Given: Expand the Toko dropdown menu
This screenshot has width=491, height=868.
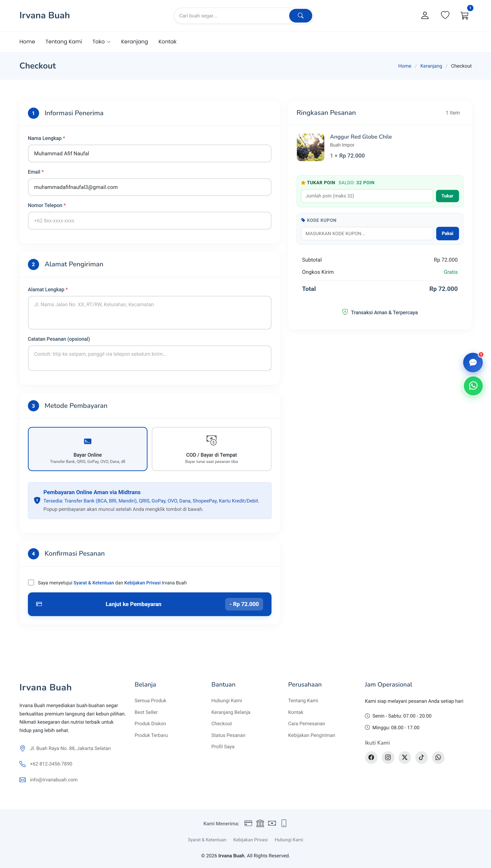Looking at the screenshot, I should point(101,42).
